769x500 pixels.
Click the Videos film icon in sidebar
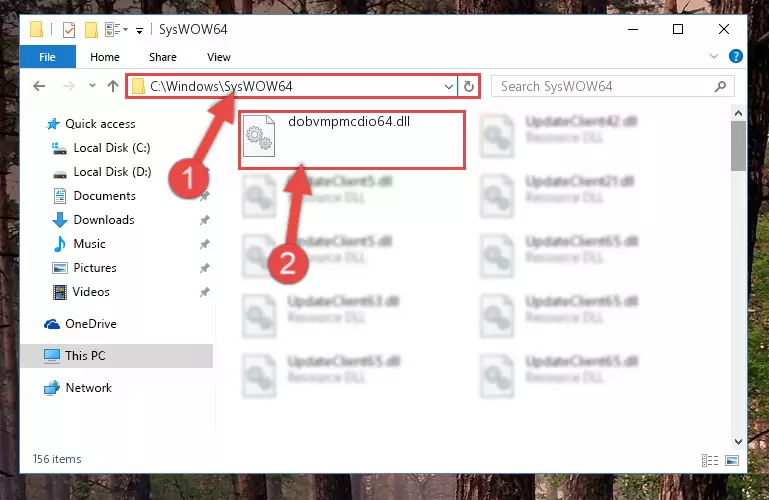coord(60,293)
